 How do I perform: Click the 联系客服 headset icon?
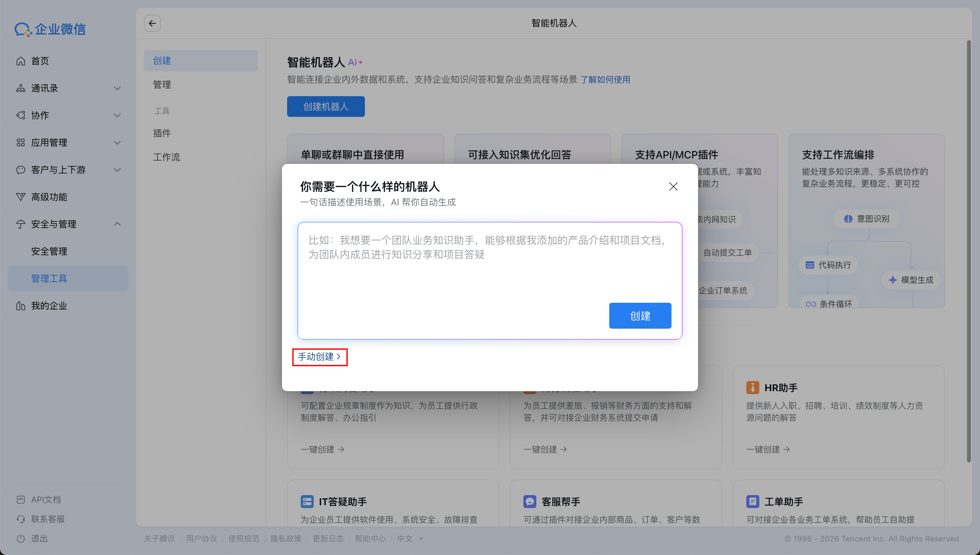[x=21, y=519]
